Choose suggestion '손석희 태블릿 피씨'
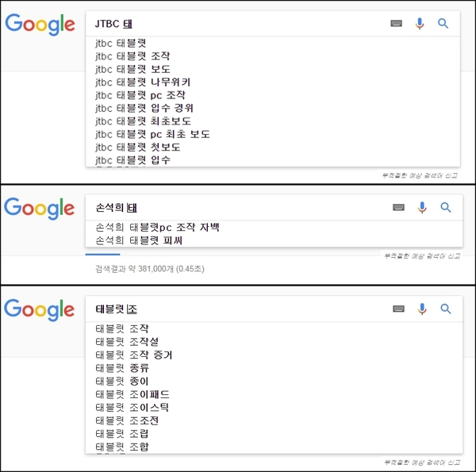 [x=139, y=240]
